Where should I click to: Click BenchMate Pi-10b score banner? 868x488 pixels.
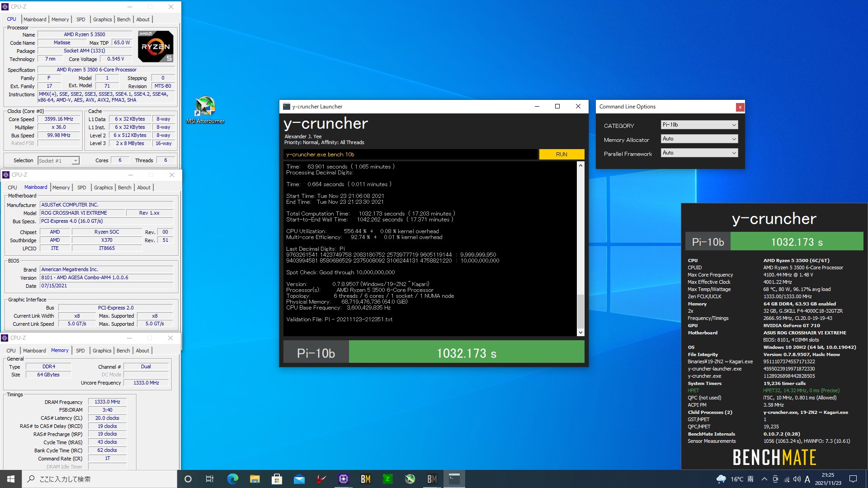(x=774, y=241)
